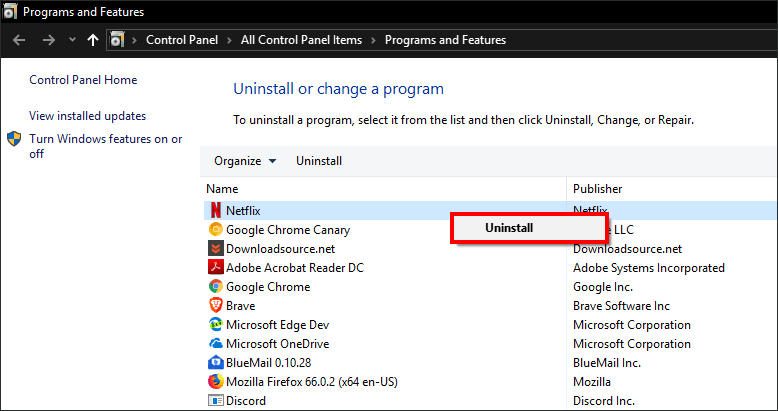Viewport: 778px width, 411px height.
Task: Open Control Panel Home link
Action: pos(83,79)
